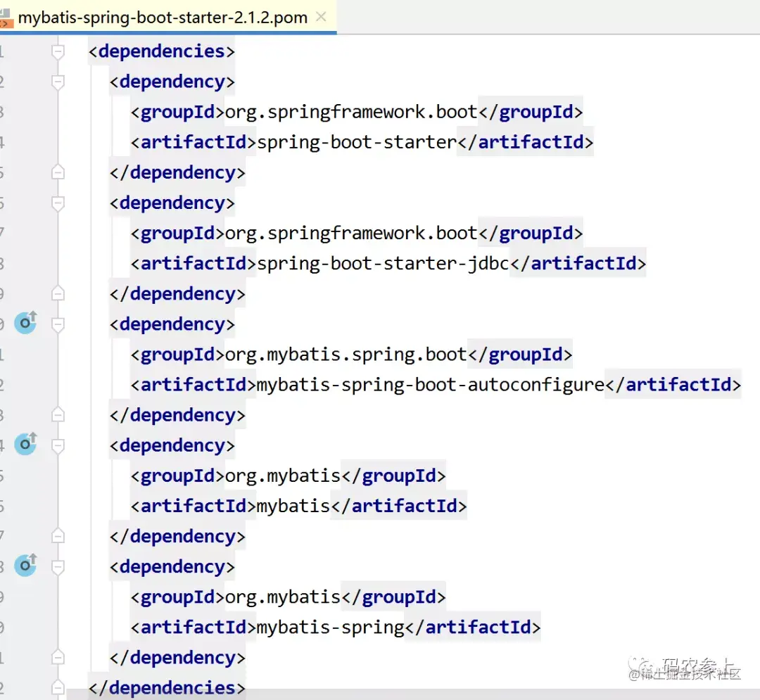Collapse fold at </dependency> below mybatis-spring artifactId
The height and width of the screenshot is (700, 760).
pyautogui.click(x=58, y=657)
